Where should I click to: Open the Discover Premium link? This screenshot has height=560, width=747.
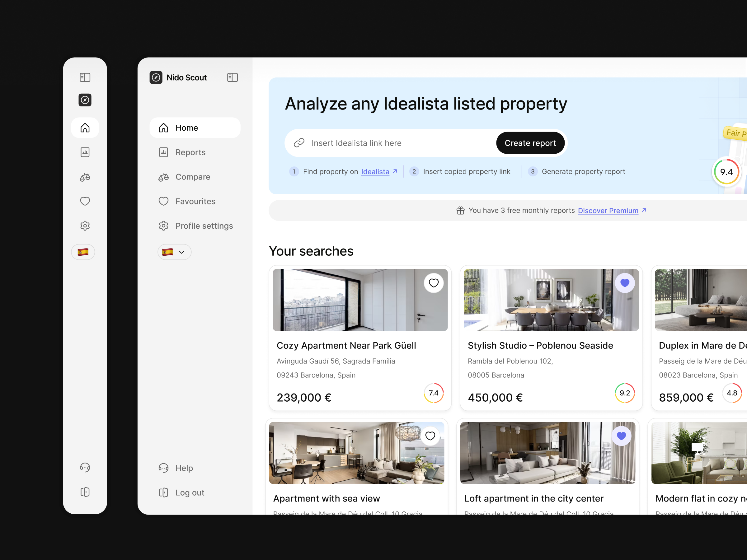tap(608, 210)
